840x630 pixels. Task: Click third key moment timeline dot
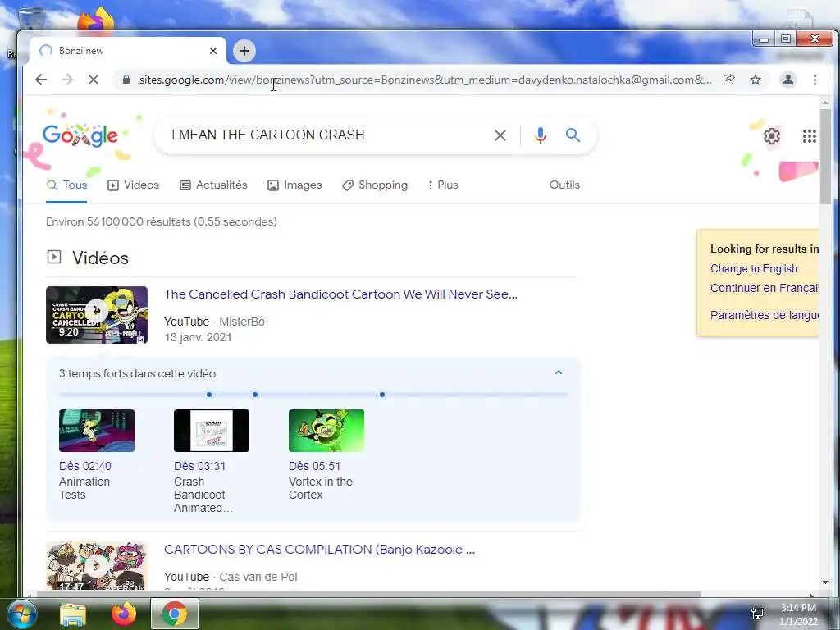click(382, 395)
